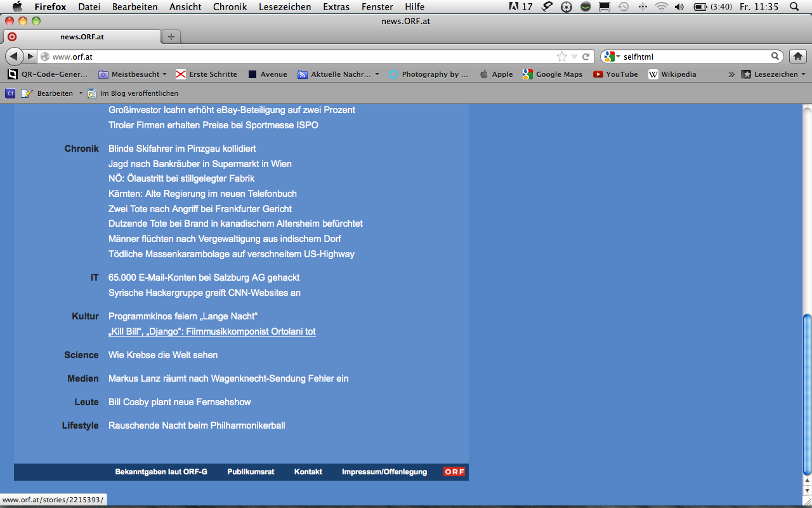Open the Firefox application menu
Image resolution: width=812 pixels, height=508 pixels.
click(50, 7)
